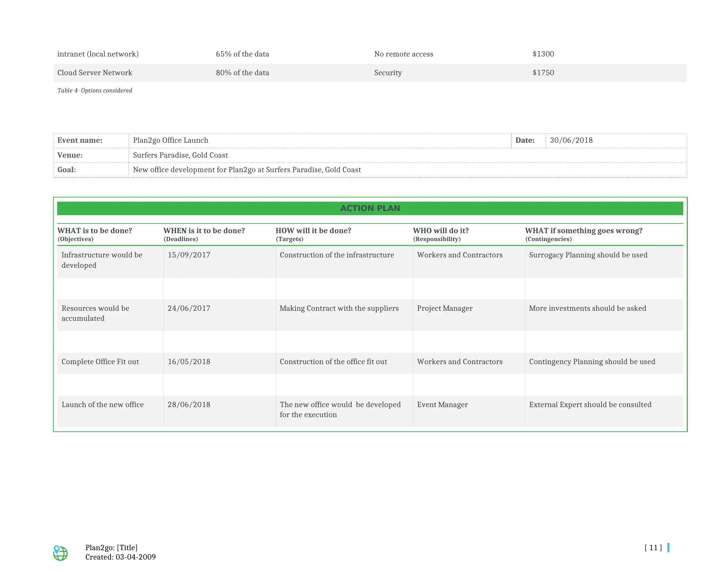Viewport: 728px width, 572px height.
Task: Click 'External Expert should be consulted' cell
Action: (x=590, y=405)
